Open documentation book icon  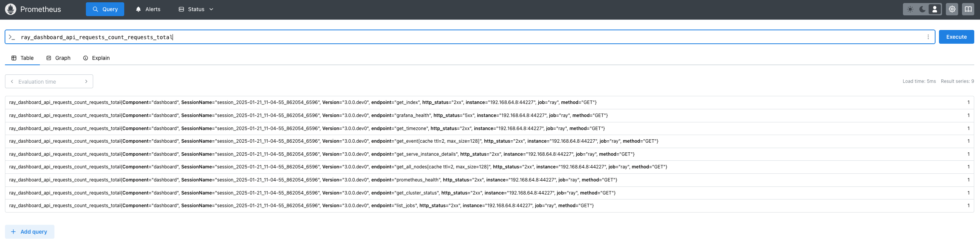968,9
